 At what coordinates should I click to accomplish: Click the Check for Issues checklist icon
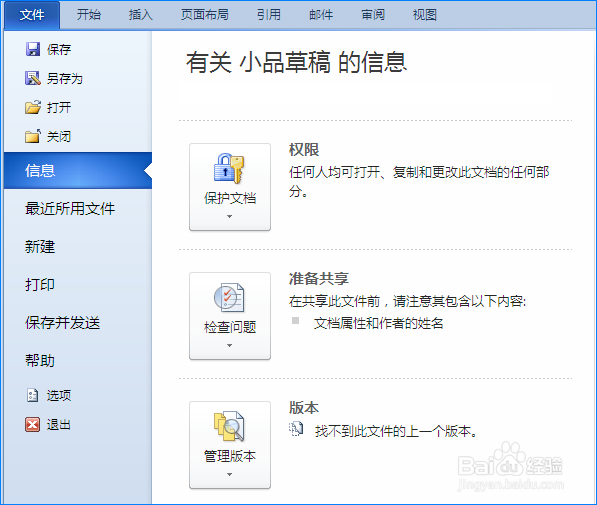tap(229, 298)
